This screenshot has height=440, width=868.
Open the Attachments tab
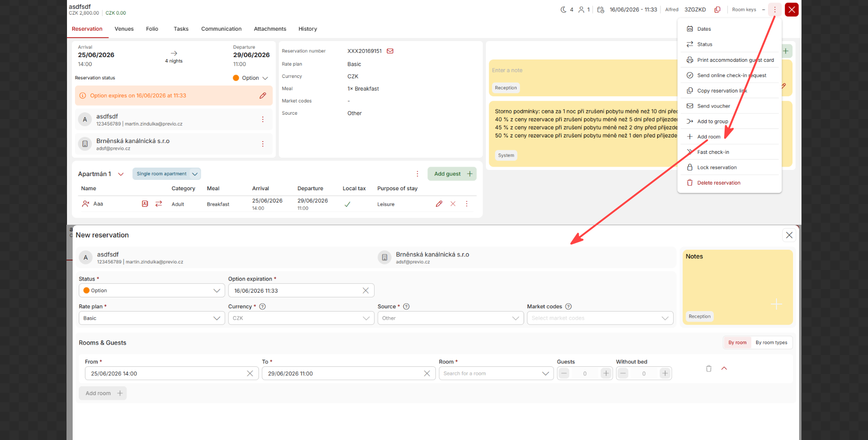(x=270, y=29)
